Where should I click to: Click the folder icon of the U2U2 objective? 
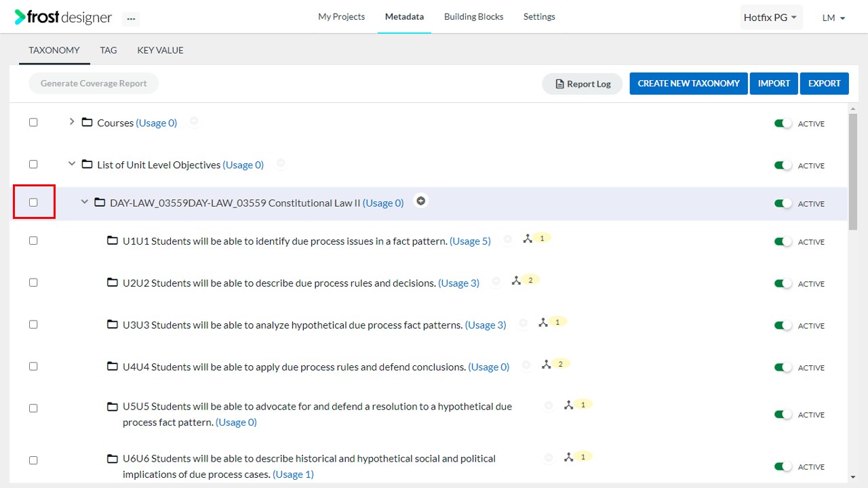pos(113,283)
